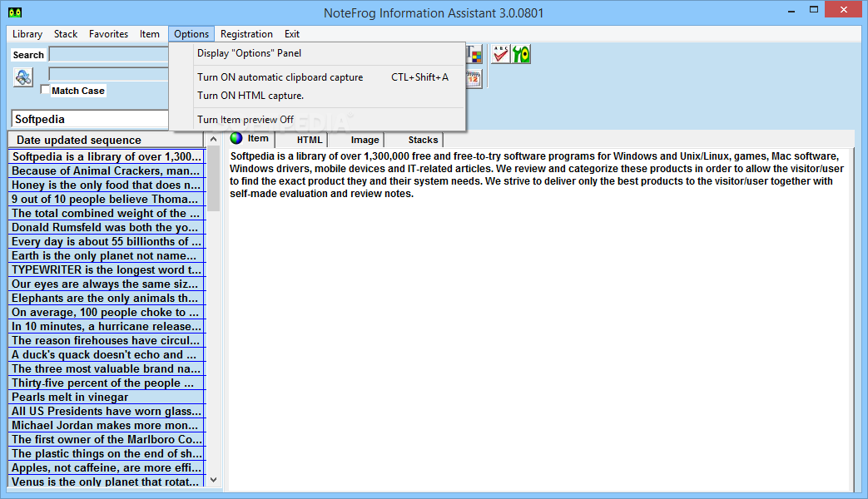The image size is (868, 499).
Task: Maximize the NoteFrog window
Action: 814,10
